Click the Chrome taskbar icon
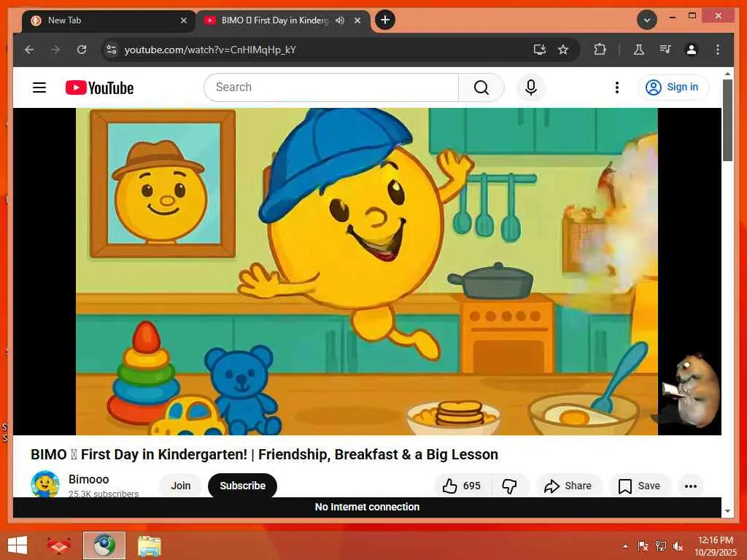 point(104,545)
